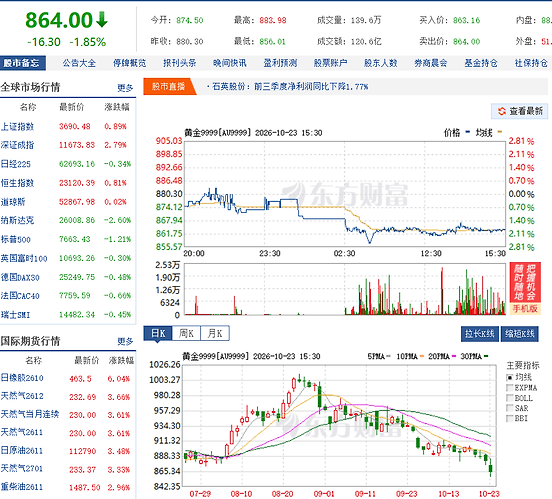Open 英国富时100 quote link
The height and width of the screenshot is (499, 552).
click(x=24, y=258)
